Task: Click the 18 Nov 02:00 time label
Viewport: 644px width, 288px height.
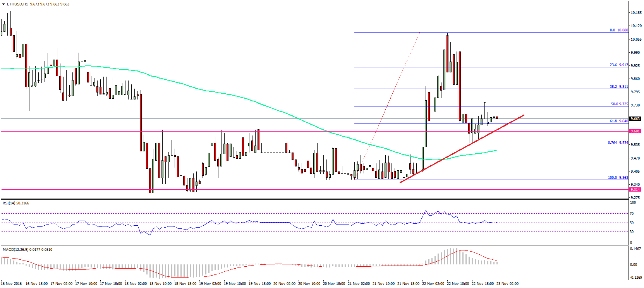Action: click(136, 284)
